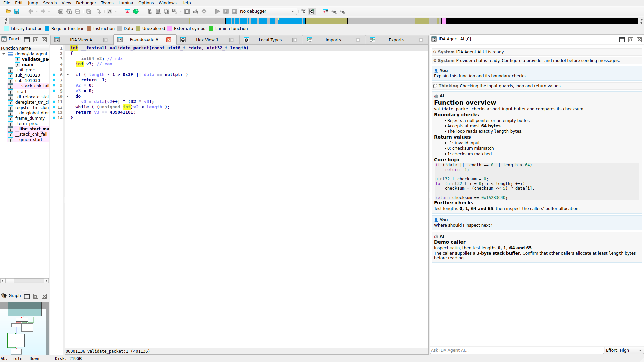Select sub_401020 in the function list
The width and height of the screenshot is (644, 362).
tap(28, 75)
